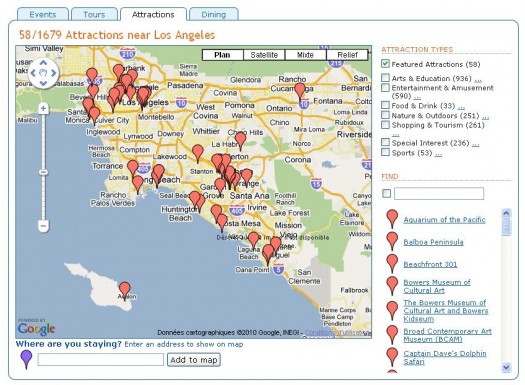This screenshot has height=385, width=525.
Task: Click the map pin near La Habra
Action: (x=240, y=140)
